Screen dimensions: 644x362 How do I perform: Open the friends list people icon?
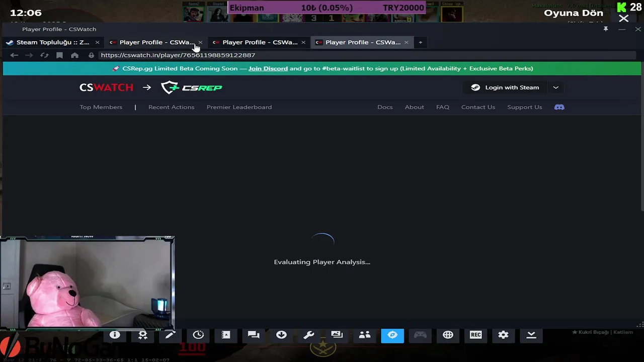[x=365, y=335]
